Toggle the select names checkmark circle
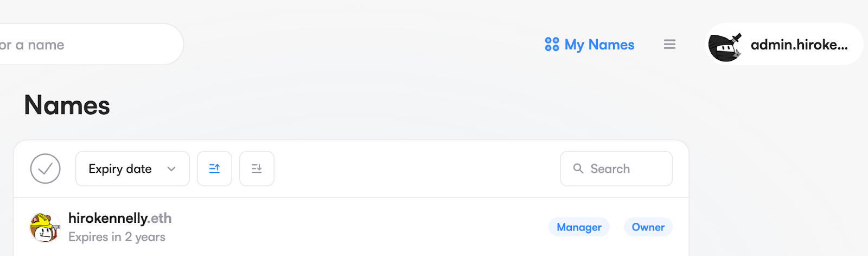 click(46, 169)
